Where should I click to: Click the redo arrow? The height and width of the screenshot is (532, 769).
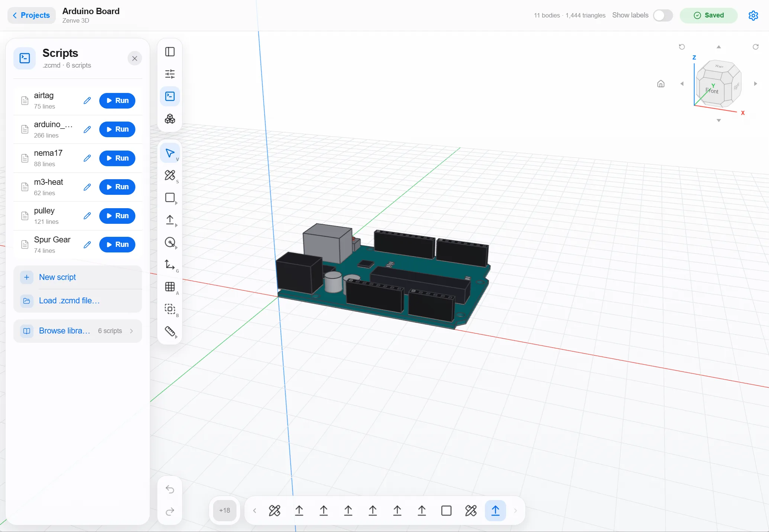pyautogui.click(x=170, y=512)
